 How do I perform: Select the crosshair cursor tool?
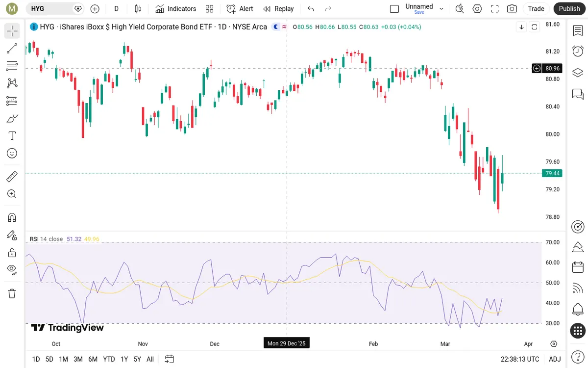point(12,31)
